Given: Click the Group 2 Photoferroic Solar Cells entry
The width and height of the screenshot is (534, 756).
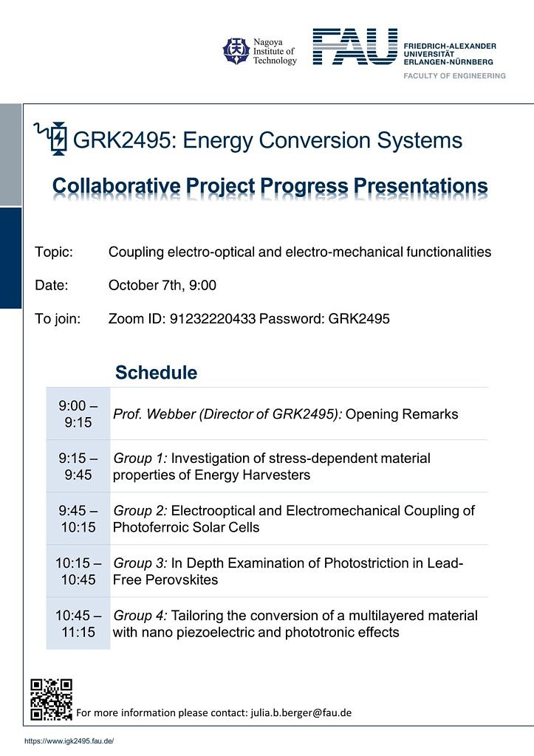Looking at the screenshot, I should 293,519.
